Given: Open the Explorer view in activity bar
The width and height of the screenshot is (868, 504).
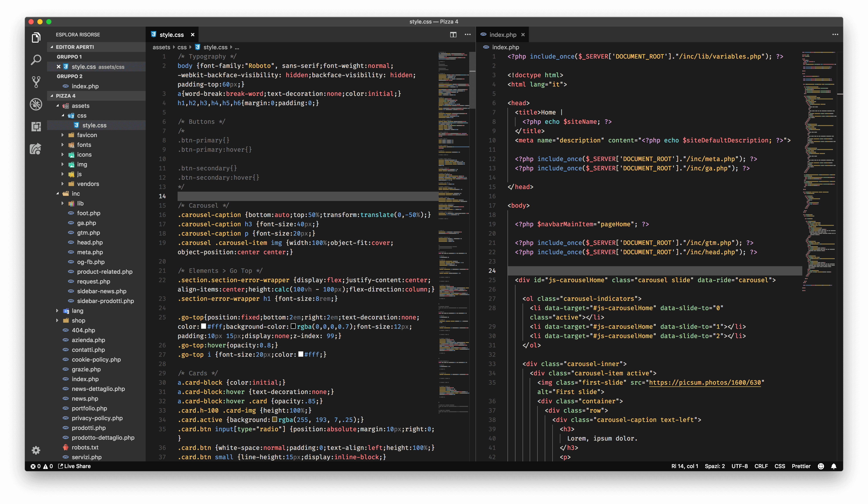Looking at the screenshot, I should 36,37.
